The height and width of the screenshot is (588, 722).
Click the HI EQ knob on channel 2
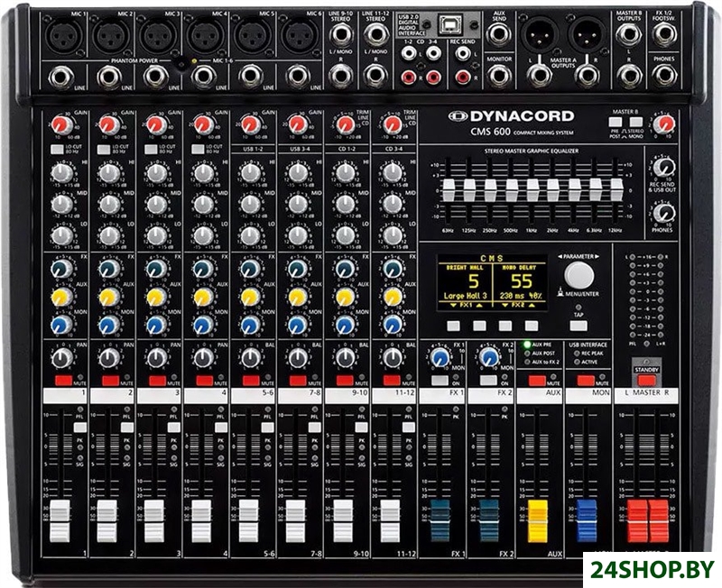coord(109,173)
